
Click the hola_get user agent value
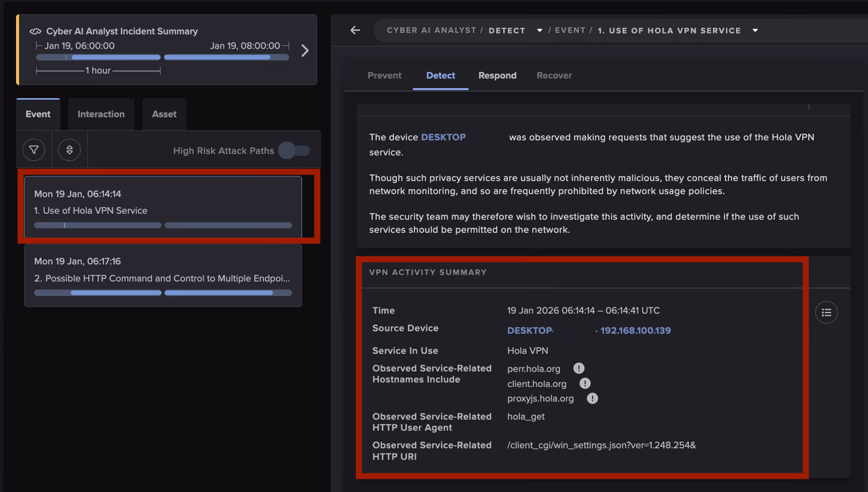[x=526, y=417]
